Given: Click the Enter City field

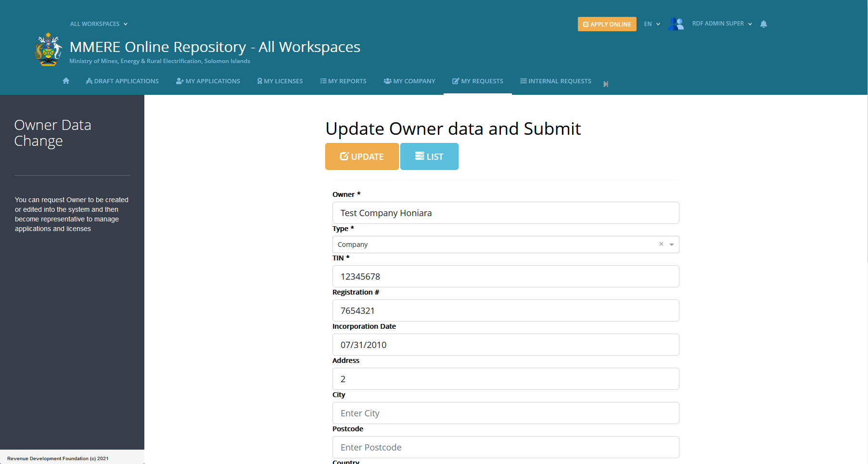Looking at the screenshot, I should [506, 413].
